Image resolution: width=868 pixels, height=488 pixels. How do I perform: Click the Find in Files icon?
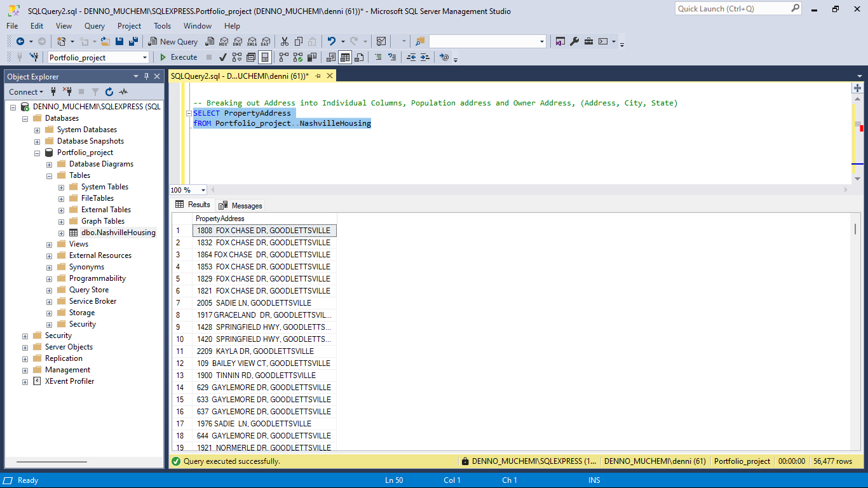coord(420,41)
